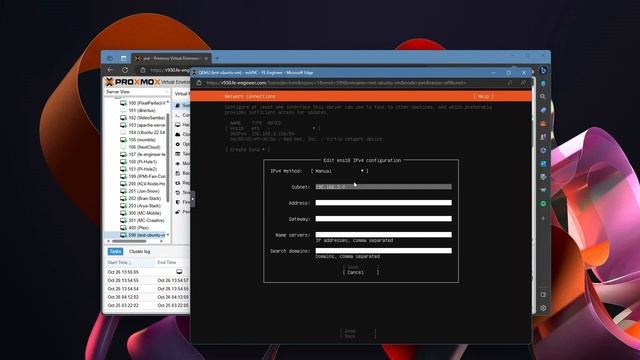Click the Proxmox logo
Screen dimensions: 640x360
coord(132,82)
